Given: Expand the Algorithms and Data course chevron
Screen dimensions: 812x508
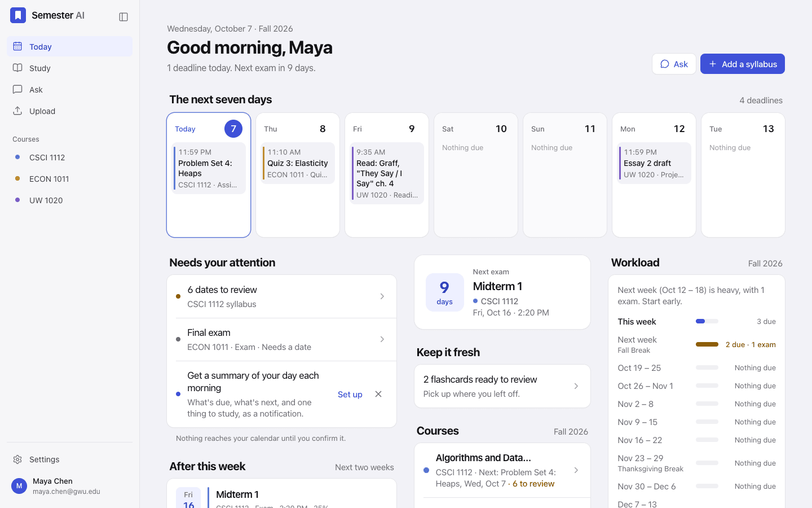Looking at the screenshot, I should click(576, 470).
